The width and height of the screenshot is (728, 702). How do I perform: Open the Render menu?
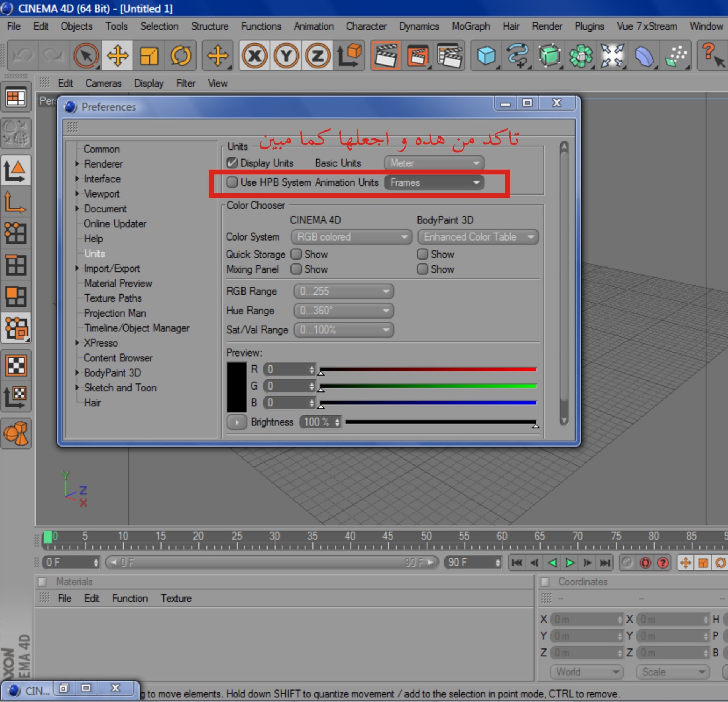[x=547, y=26]
